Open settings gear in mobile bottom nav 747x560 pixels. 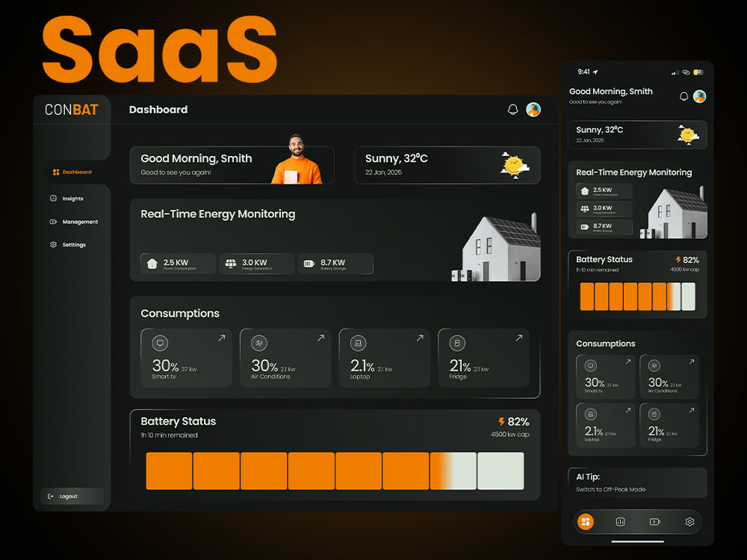pyautogui.click(x=689, y=522)
